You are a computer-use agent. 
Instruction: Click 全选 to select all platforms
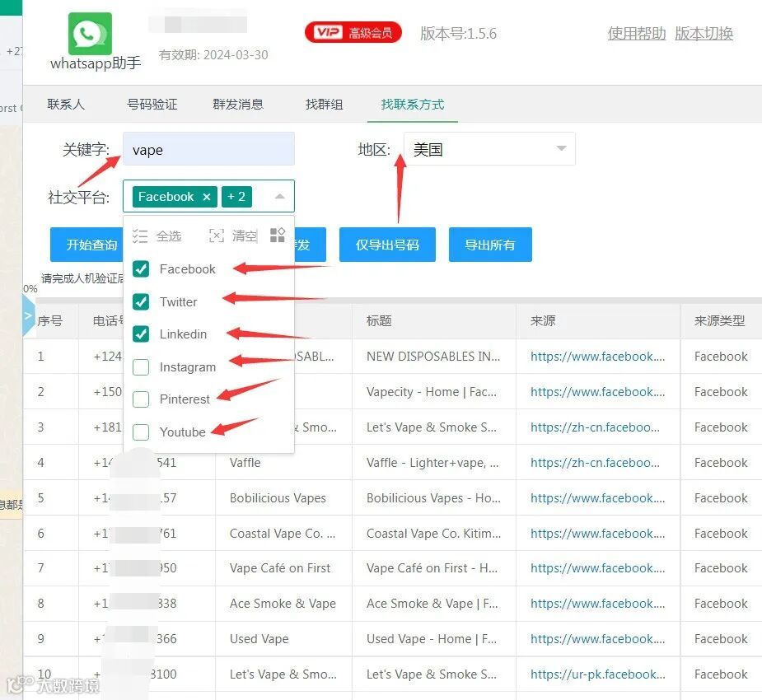[x=157, y=236]
